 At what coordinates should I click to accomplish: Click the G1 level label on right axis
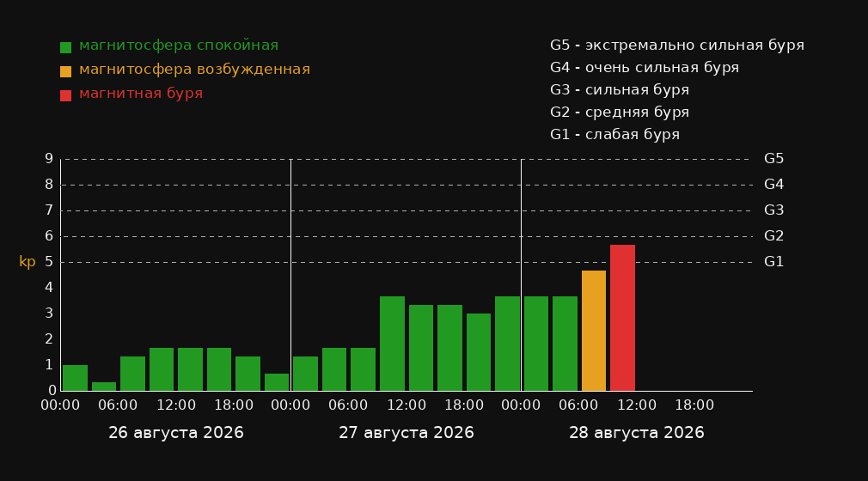pos(773,262)
